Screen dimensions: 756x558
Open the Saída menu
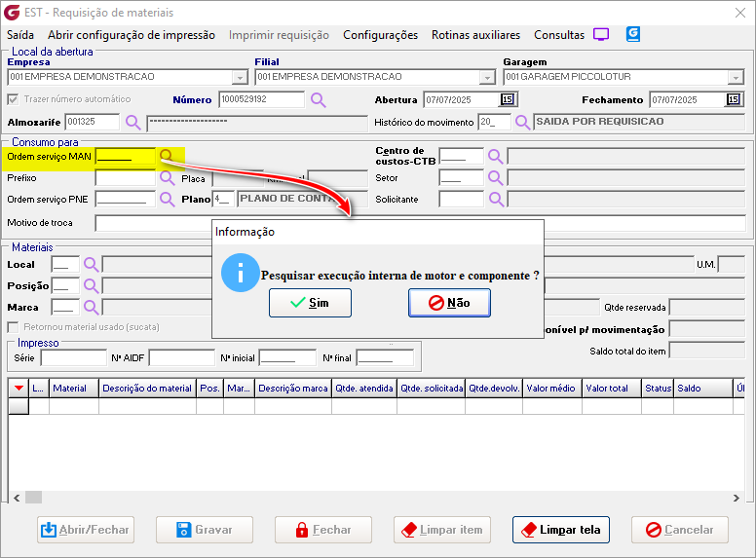pos(20,35)
